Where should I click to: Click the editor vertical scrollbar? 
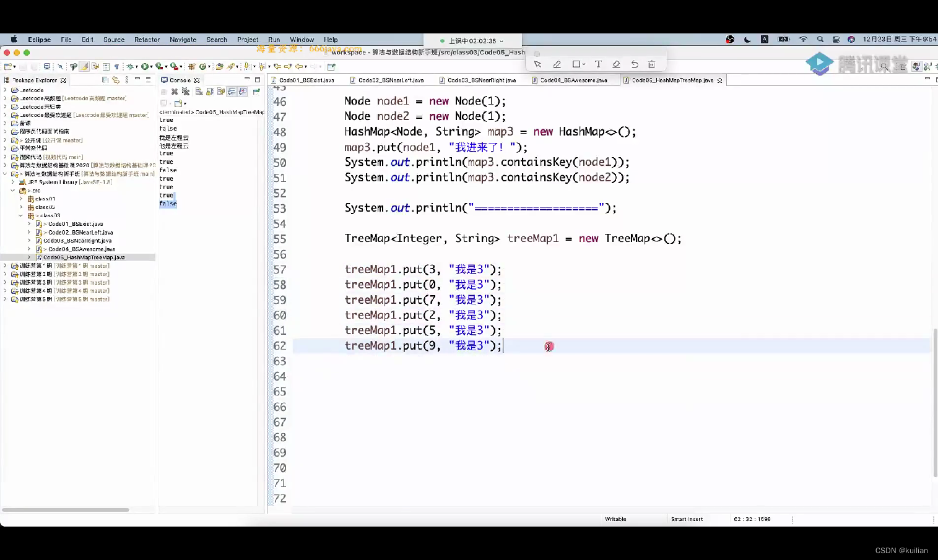(935, 402)
